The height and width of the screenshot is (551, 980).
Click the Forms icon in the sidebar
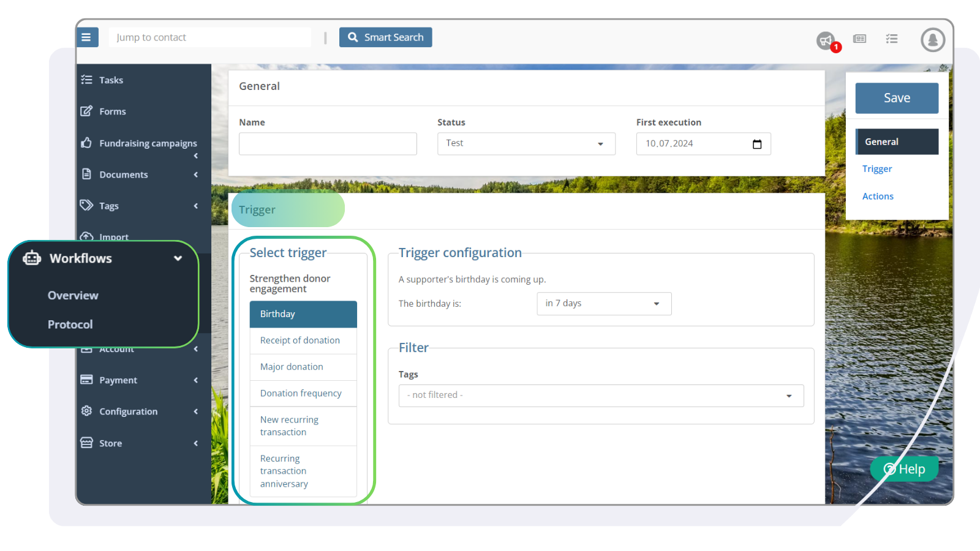87,111
